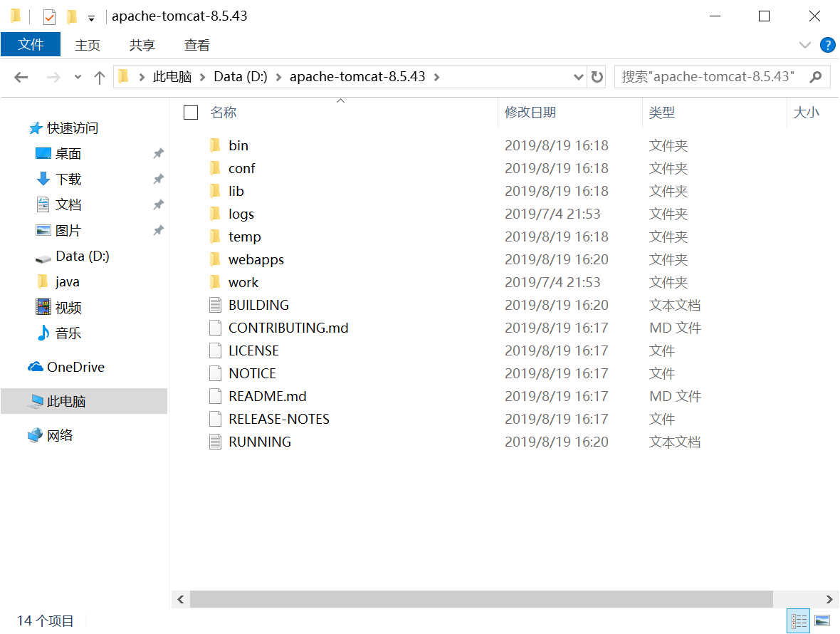Viewport: 840px width, 634px height.
Task: Open 桌面 in the navigation pane
Action: coord(68,154)
